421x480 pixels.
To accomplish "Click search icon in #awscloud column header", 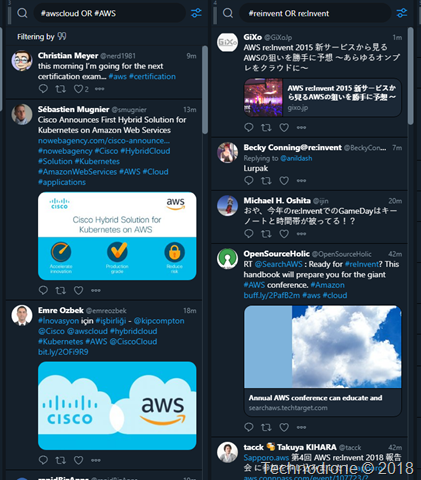I will (x=22, y=13).
